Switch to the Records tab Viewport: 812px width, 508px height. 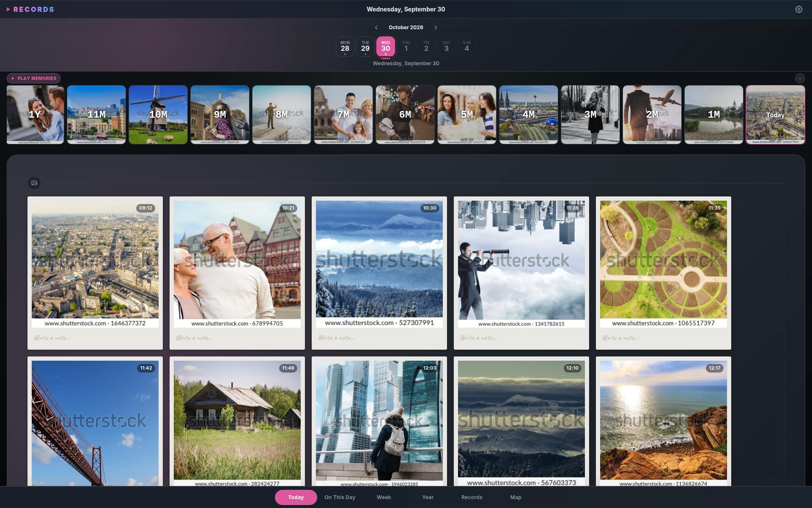pyautogui.click(x=472, y=497)
